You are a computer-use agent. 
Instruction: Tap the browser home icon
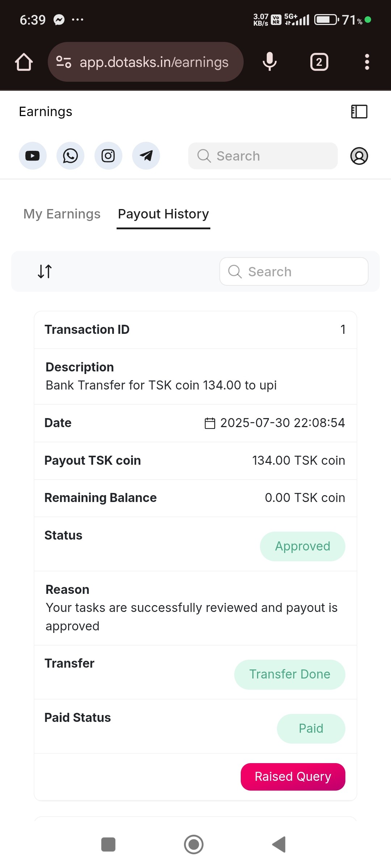(x=24, y=62)
